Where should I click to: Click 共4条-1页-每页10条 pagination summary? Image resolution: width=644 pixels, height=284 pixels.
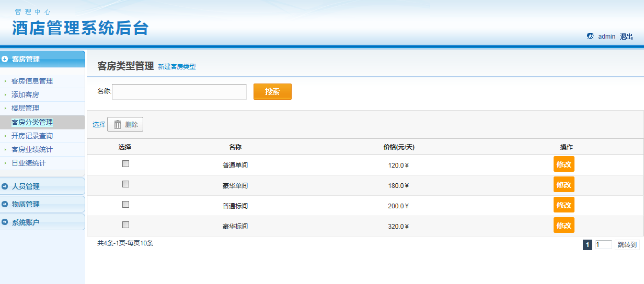coord(125,243)
